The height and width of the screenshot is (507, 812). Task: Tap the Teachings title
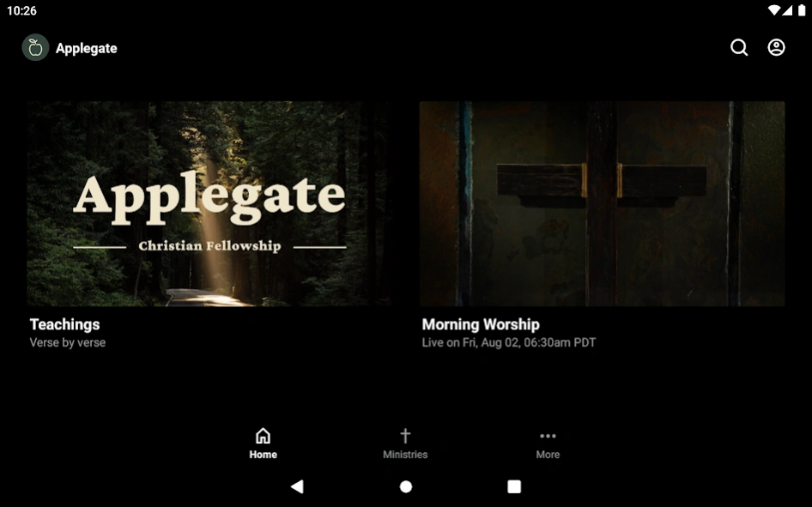64,324
